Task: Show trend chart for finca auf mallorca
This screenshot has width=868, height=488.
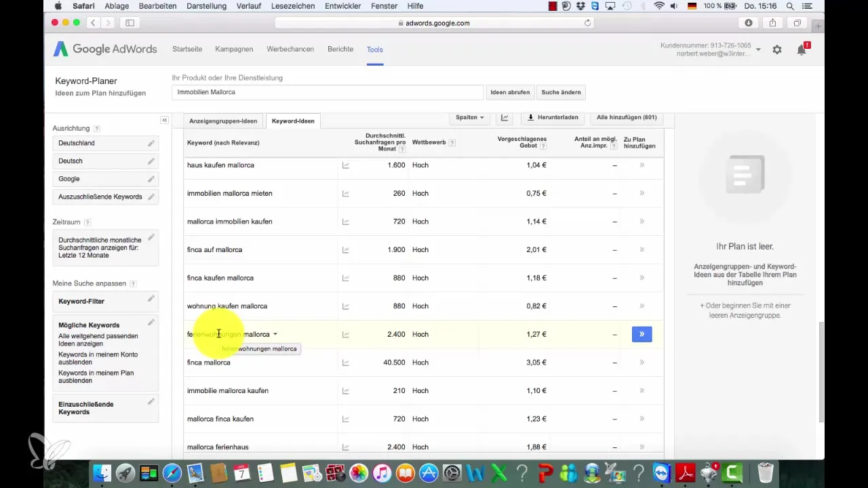Action: [x=346, y=250]
